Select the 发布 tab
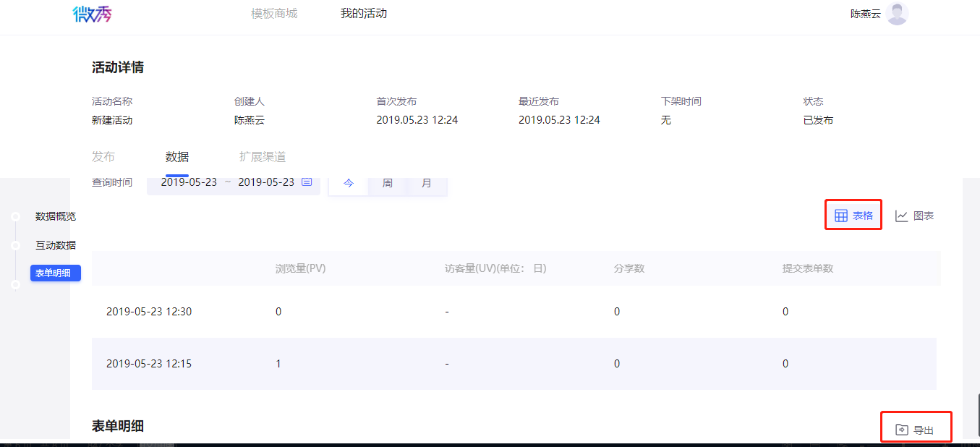 click(x=103, y=157)
